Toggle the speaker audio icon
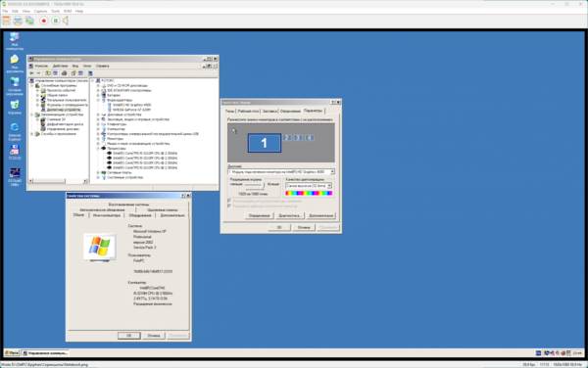This screenshot has height=368, width=588. [x=66, y=21]
